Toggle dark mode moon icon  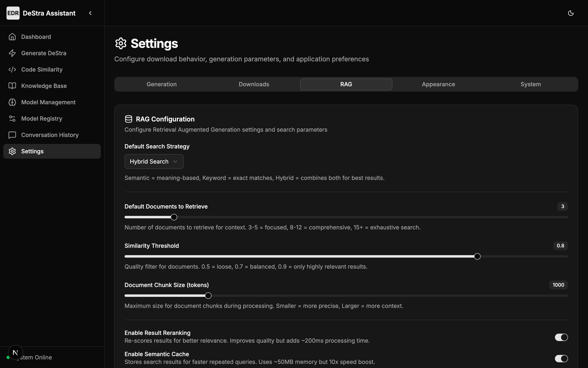click(x=571, y=13)
